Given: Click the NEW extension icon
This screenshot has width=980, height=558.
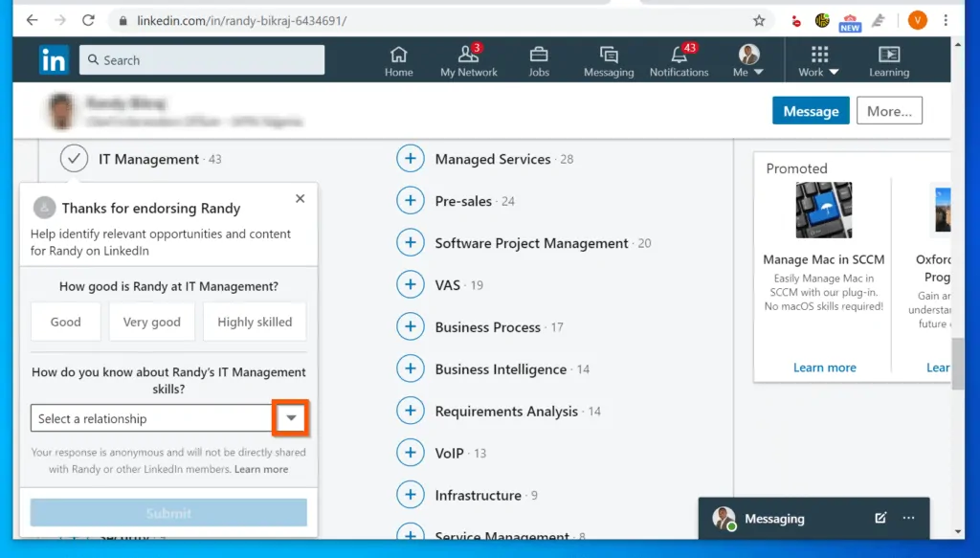Looking at the screenshot, I should 850,22.
